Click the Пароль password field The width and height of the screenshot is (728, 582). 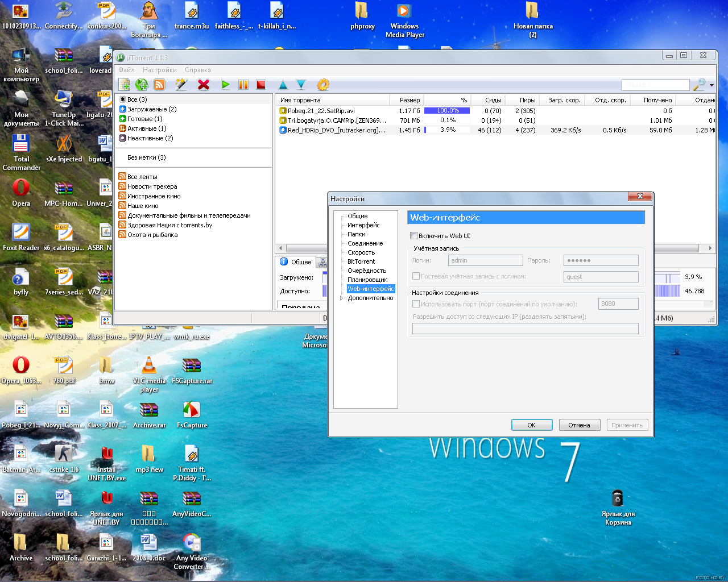pyautogui.click(x=601, y=260)
